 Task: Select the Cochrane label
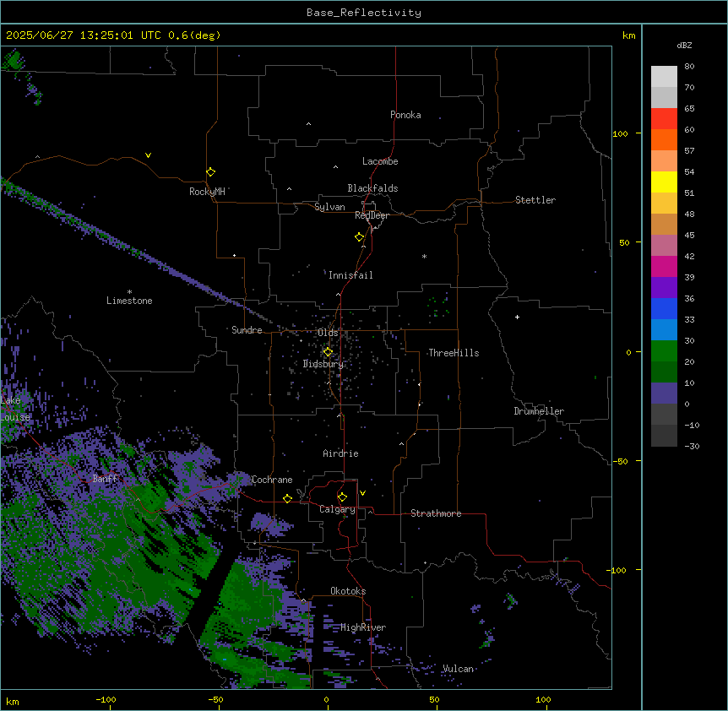[272, 480]
